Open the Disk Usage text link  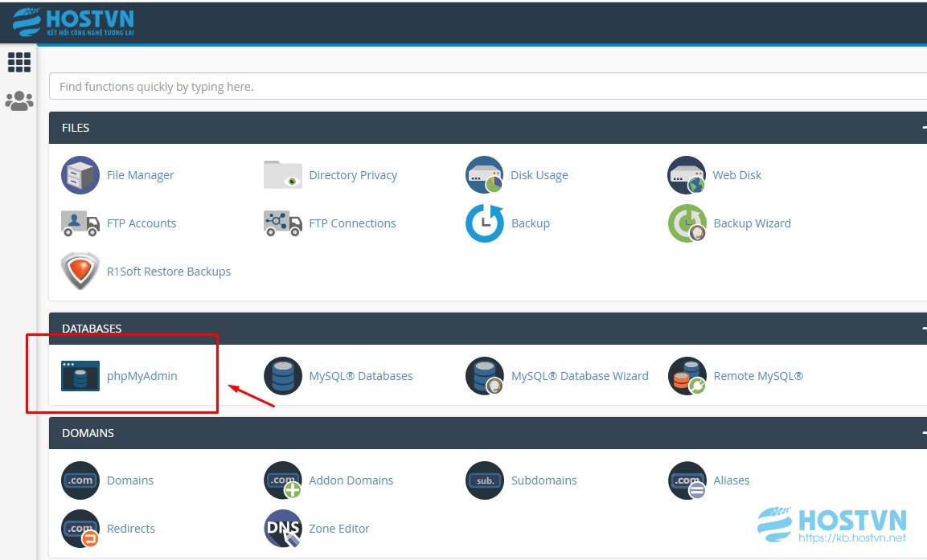point(539,175)
